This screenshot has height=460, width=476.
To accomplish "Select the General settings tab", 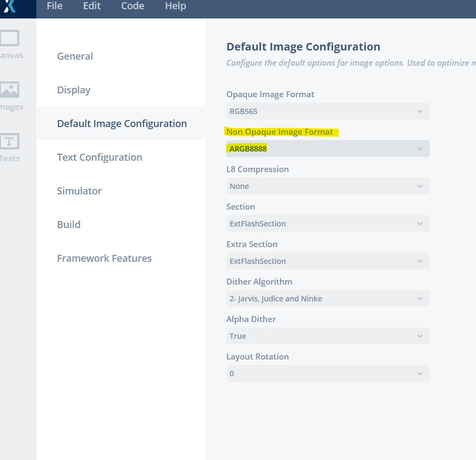I will point(121,56).
